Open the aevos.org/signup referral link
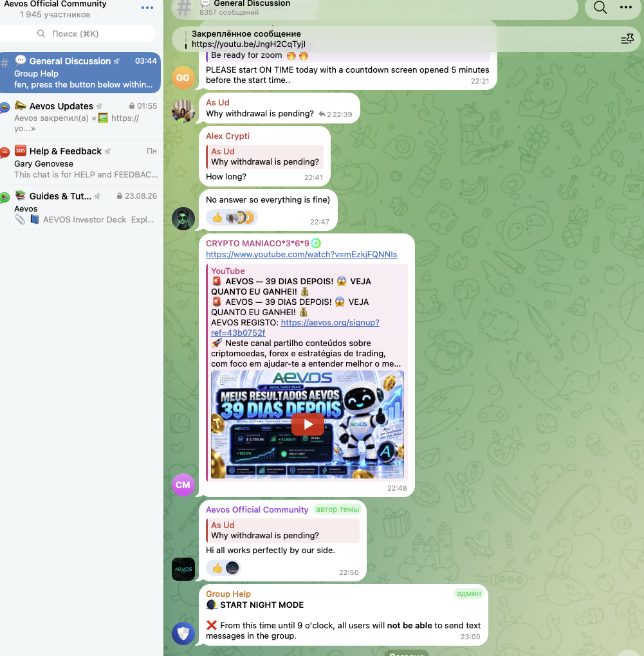This screenshot has width=644, height=656. (x=295, y=327)
